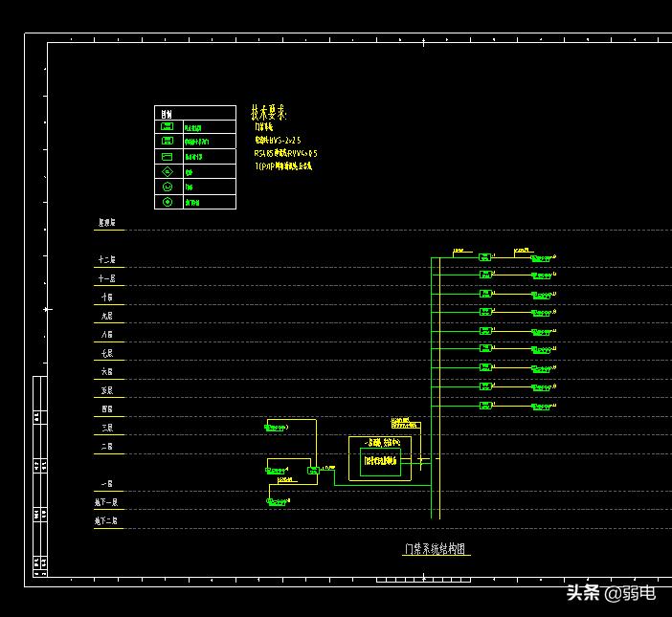The height and width of the screenshot is (617, 672).
Task: Select the card-shaped symbol in legend's third row
Action: coord(168,156)
